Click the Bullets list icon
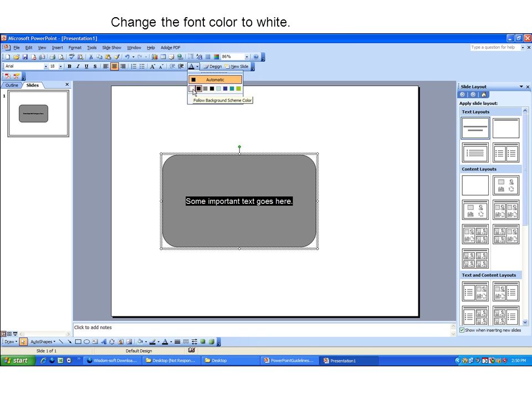 coord(142,66)
